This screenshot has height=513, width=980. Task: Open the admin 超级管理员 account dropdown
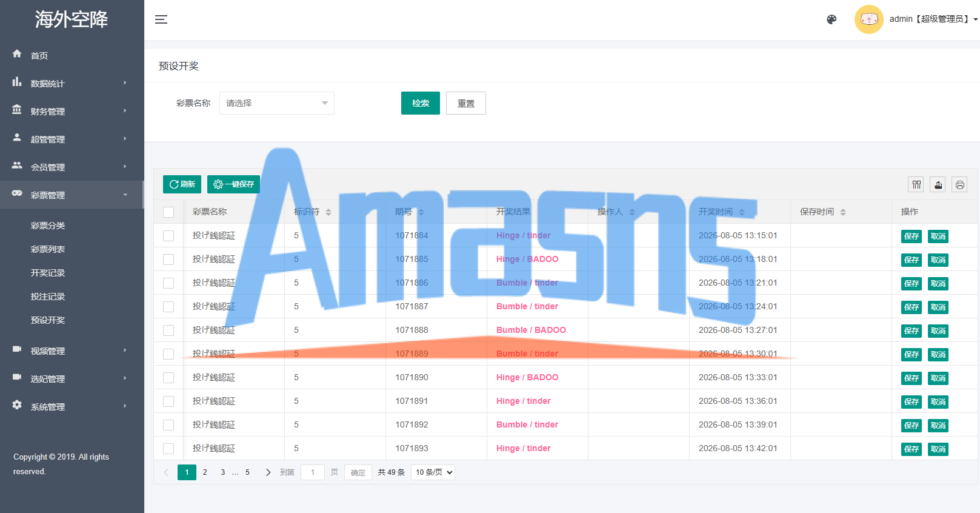point(933,19)
